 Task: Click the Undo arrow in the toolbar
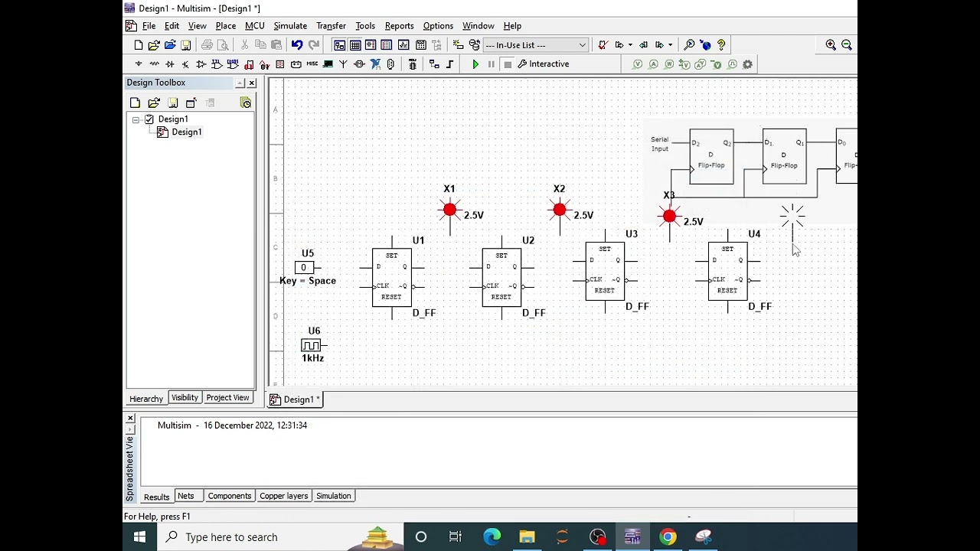click(x=297, y=45)
